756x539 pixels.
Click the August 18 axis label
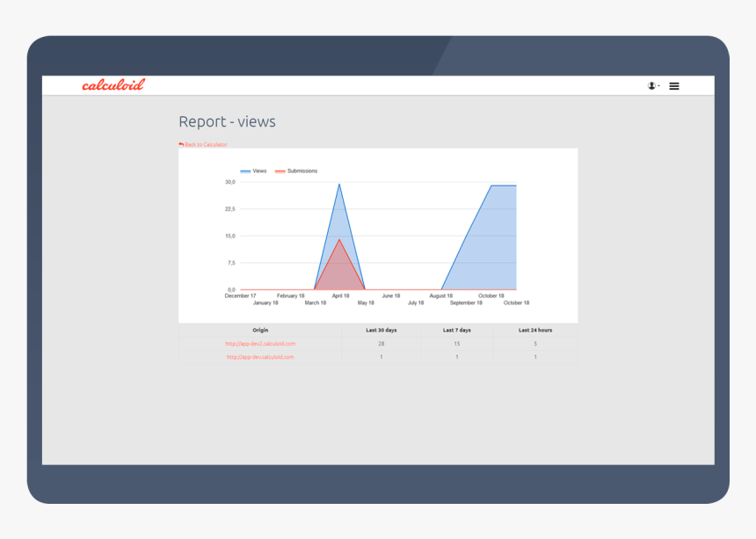[x=441, y=296]
